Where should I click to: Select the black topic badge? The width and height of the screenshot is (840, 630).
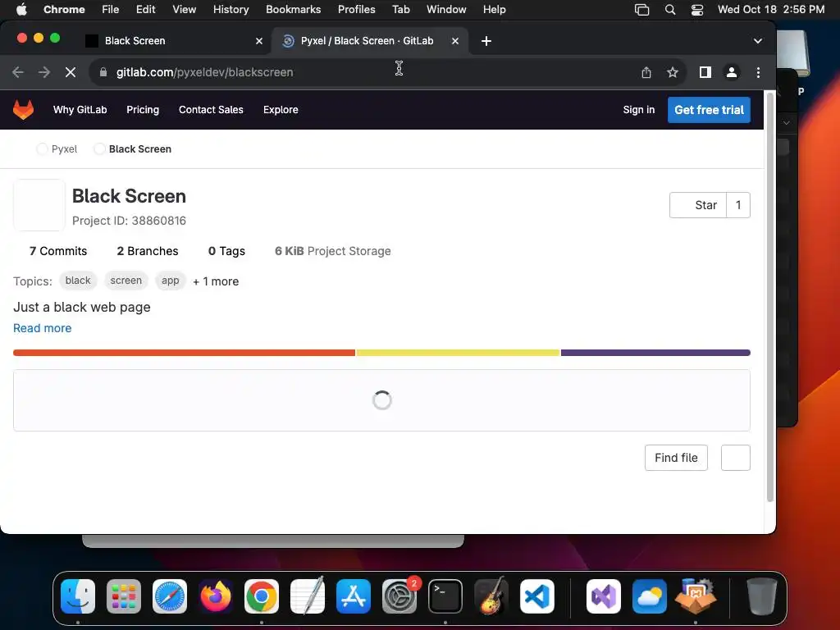[78, 281]
